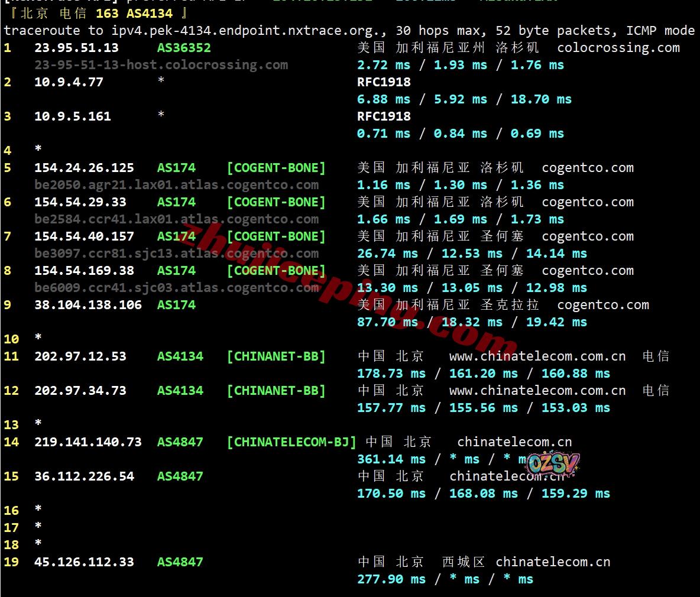Click the 277.90 ms latency value
Viewport: 700px width, 597px height.
391,579
